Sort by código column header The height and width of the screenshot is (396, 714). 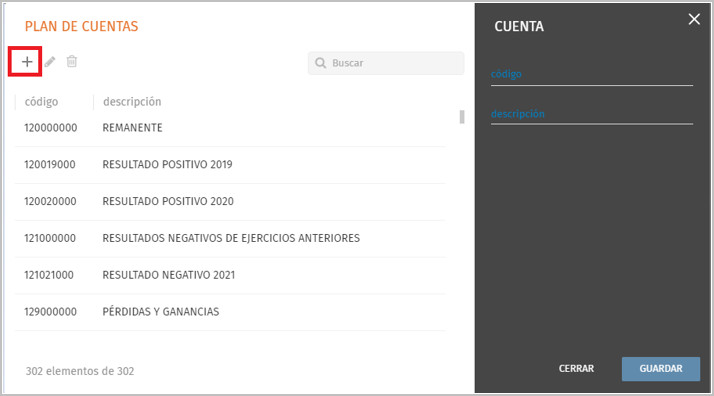pyautogui.click(x=41, y=102)
